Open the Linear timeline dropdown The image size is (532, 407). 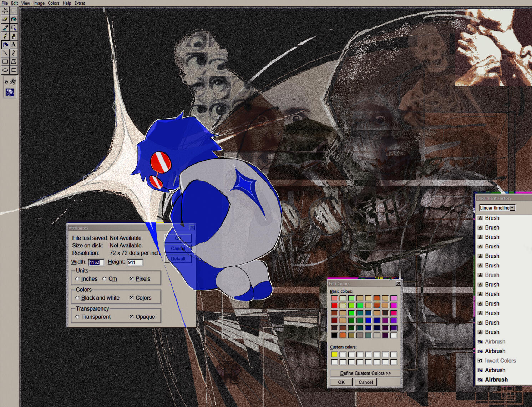(512, 208)
